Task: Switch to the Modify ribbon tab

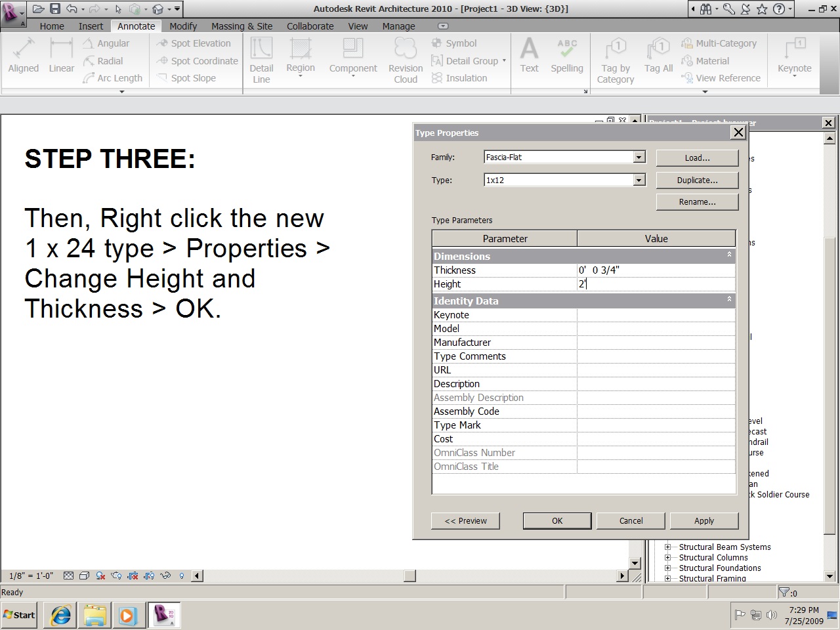Action: coord(183,26)
